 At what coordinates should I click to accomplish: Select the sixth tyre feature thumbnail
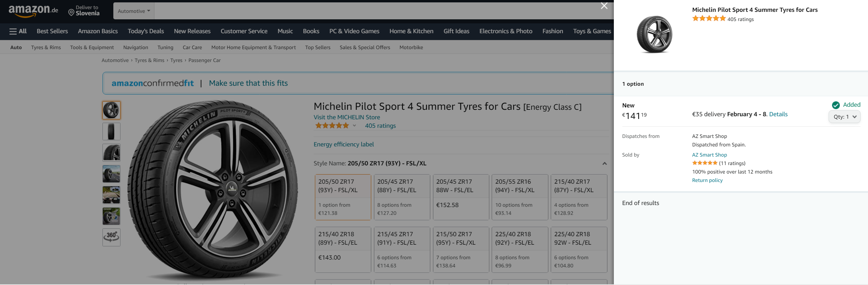click(x=111, y=216)
